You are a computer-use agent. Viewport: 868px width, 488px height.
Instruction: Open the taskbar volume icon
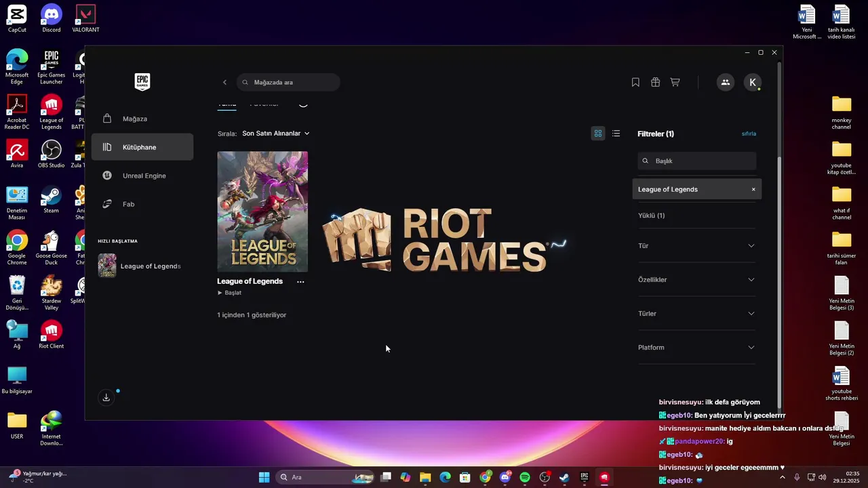[x=823, y=477]
